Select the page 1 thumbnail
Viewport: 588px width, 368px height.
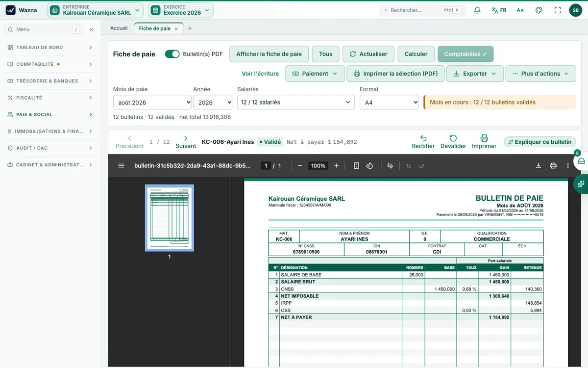[170, 218]
